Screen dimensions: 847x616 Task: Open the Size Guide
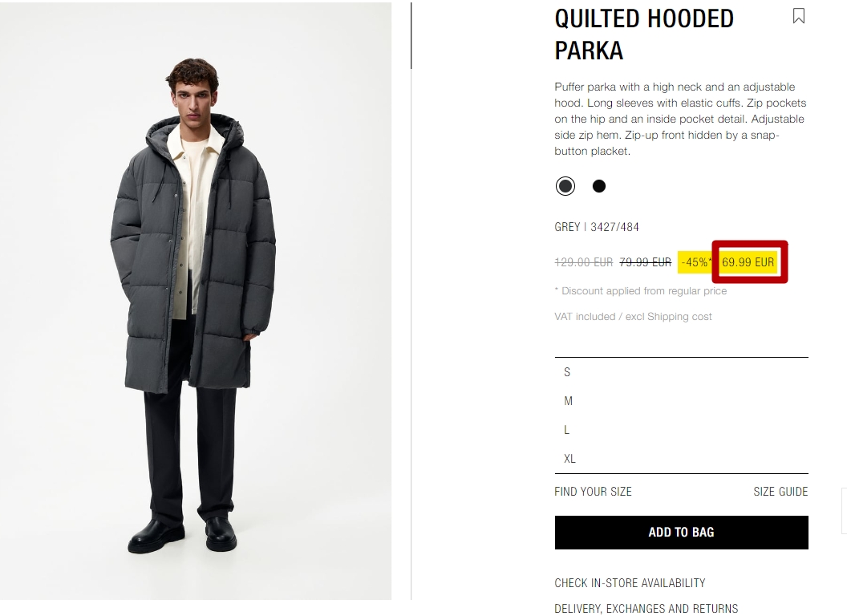click(x=780, y=492)
